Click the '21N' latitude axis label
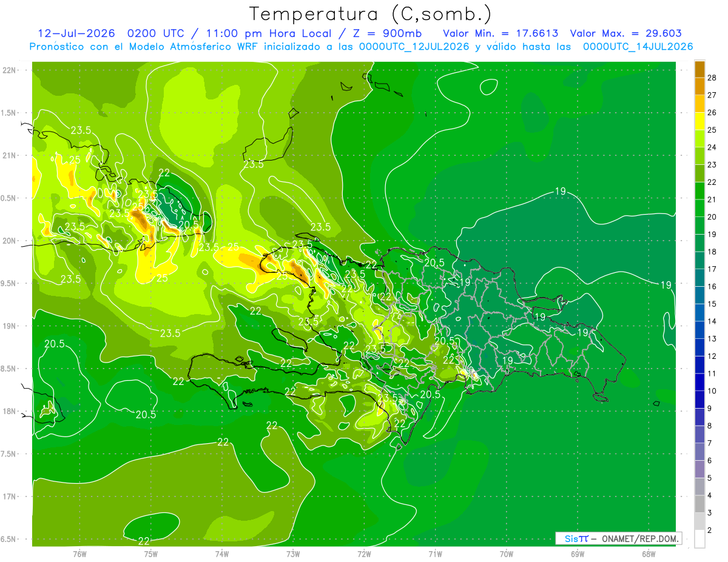The height and width of the screenshot is (562, 728). [9, 155]
